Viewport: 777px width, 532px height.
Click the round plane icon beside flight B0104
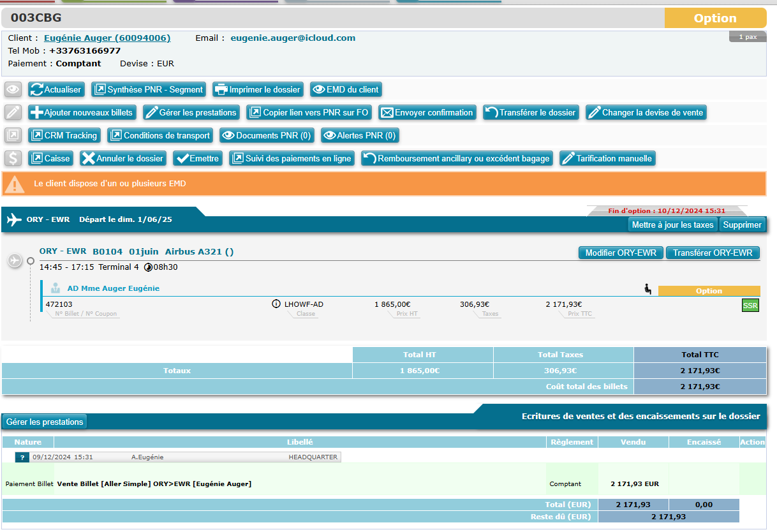pyautogui.click(x=14, y=260)
